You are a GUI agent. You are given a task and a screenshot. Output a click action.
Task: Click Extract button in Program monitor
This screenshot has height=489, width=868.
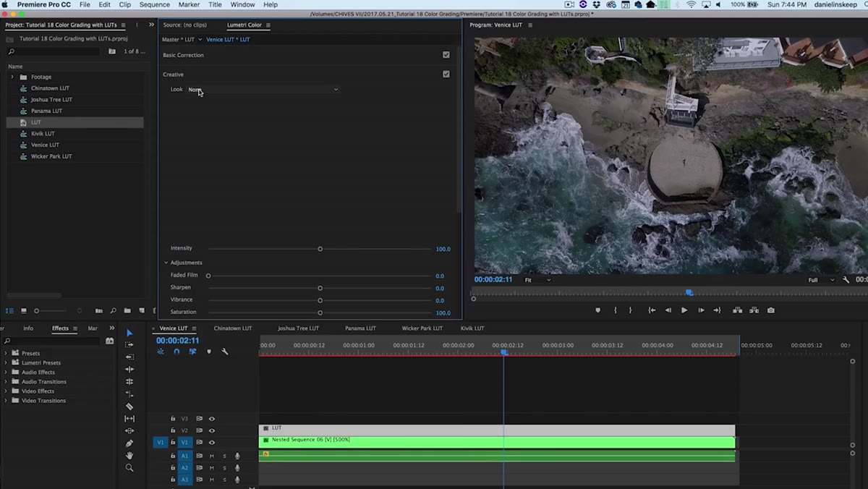pyautogui.click(x=754, y=310)
